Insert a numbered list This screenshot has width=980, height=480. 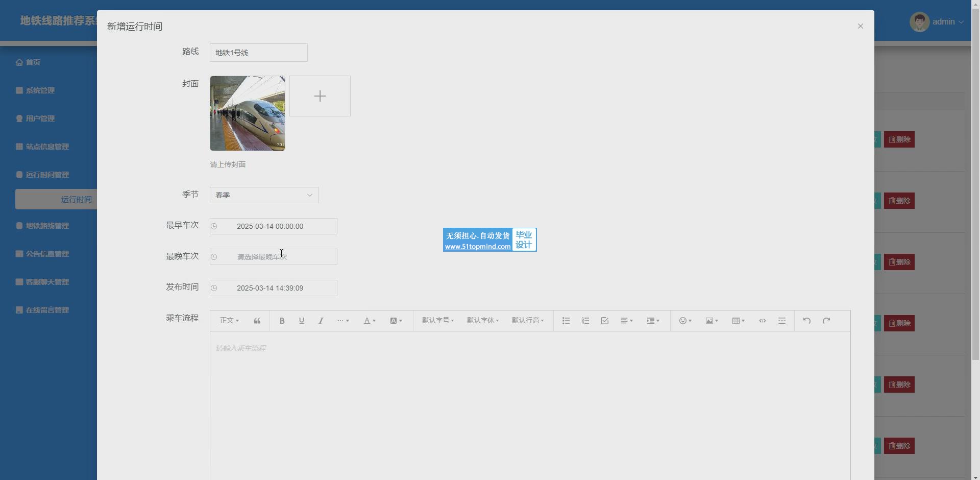585,321
